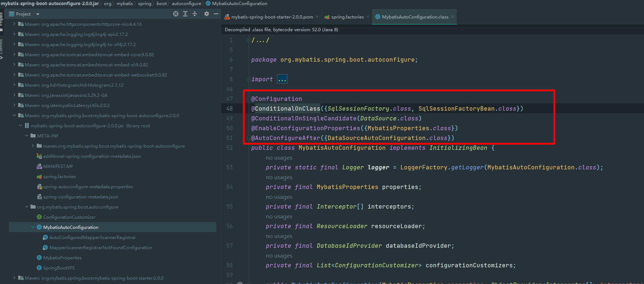This screenshot has height=284, width=644.
Task: Switch to spring.factories editor tab
Action: click(347, 17)
